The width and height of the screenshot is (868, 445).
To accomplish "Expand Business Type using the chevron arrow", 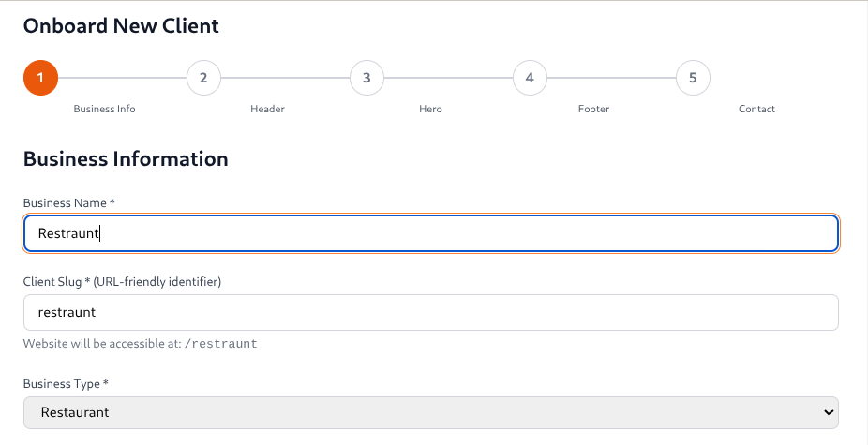I will coord(828,412).
